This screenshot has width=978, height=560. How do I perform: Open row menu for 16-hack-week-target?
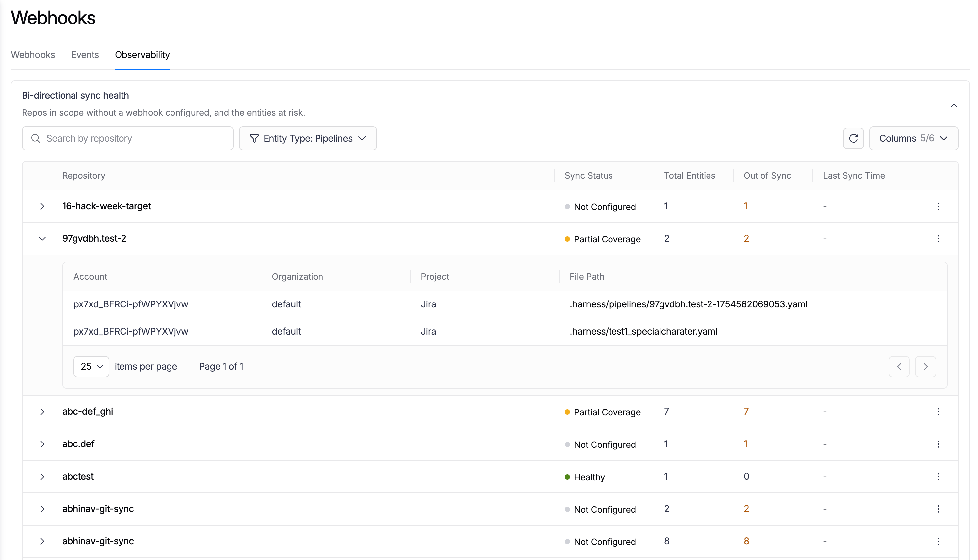(938, 206)
